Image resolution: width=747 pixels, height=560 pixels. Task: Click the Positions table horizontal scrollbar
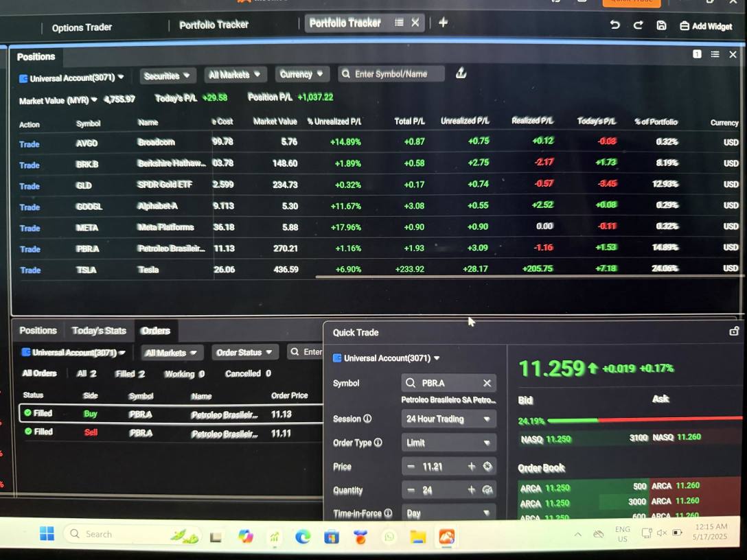tap(528, 276)
